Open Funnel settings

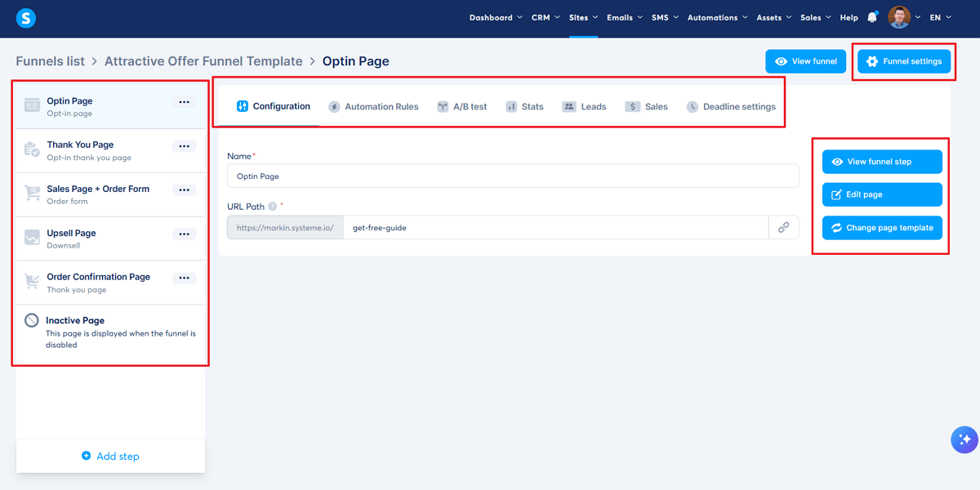[904, 61]
